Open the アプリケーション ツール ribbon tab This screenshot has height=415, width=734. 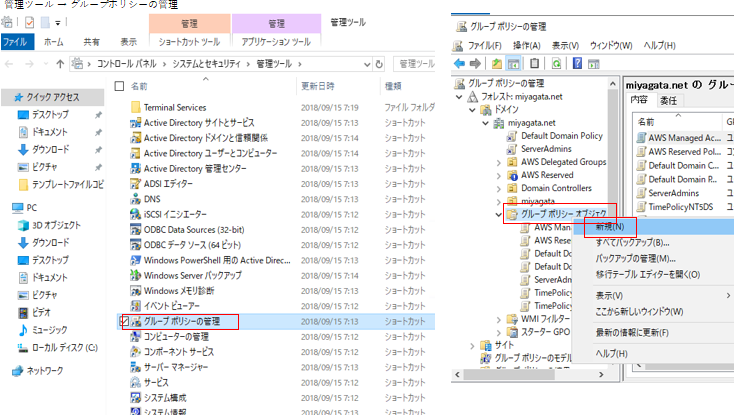276,42
